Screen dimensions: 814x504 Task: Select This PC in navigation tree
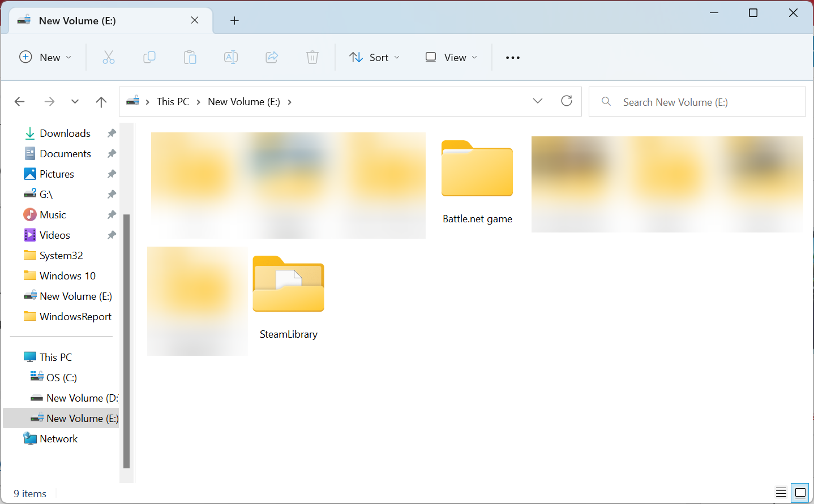tap(55, 357)
